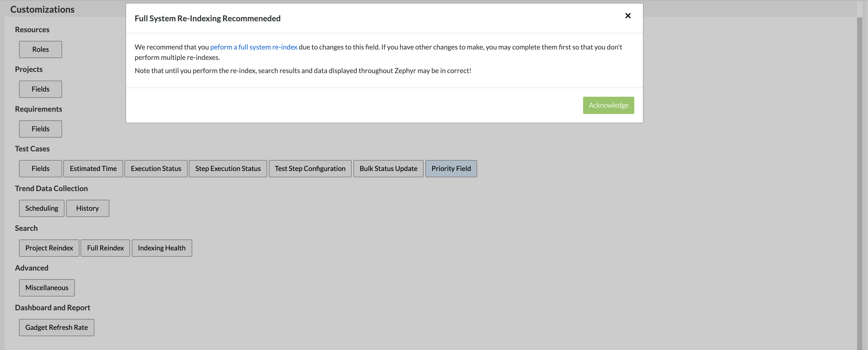Open Fields under Requirements section

40,129
